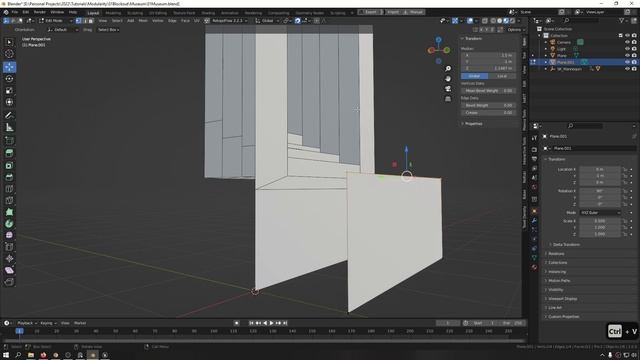Activate the Scale tool

coord(9,91)
